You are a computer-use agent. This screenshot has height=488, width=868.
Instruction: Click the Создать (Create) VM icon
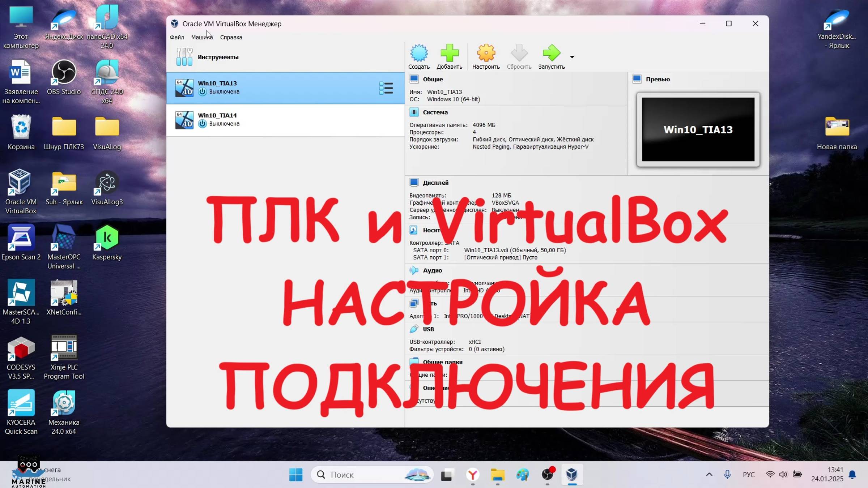(x=419, y=53)
